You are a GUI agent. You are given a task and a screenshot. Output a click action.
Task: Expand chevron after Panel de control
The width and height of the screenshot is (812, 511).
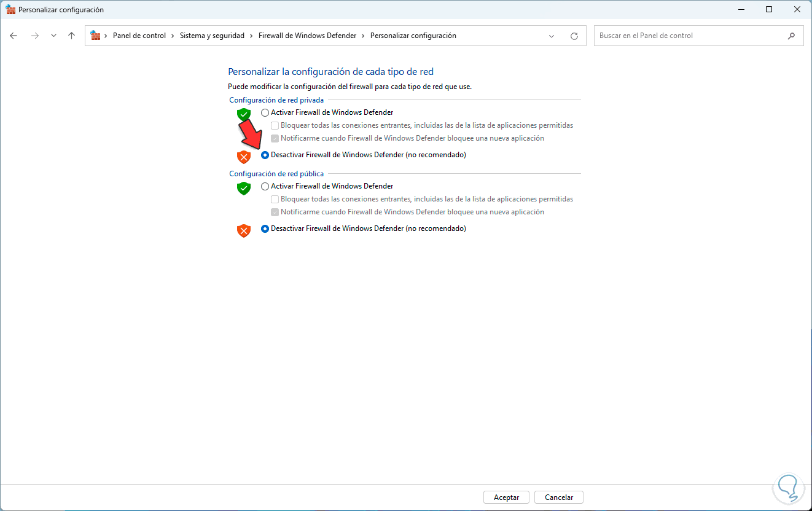click(173, 36)
